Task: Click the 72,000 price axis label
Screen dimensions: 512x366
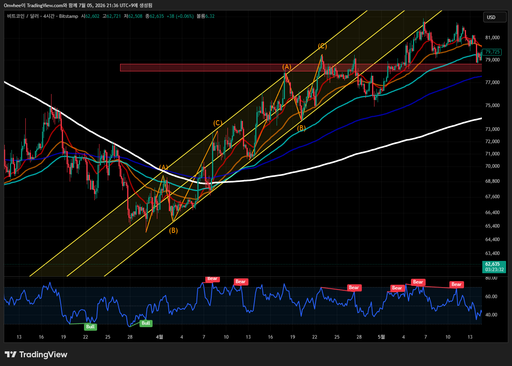Action: point(492,141)
